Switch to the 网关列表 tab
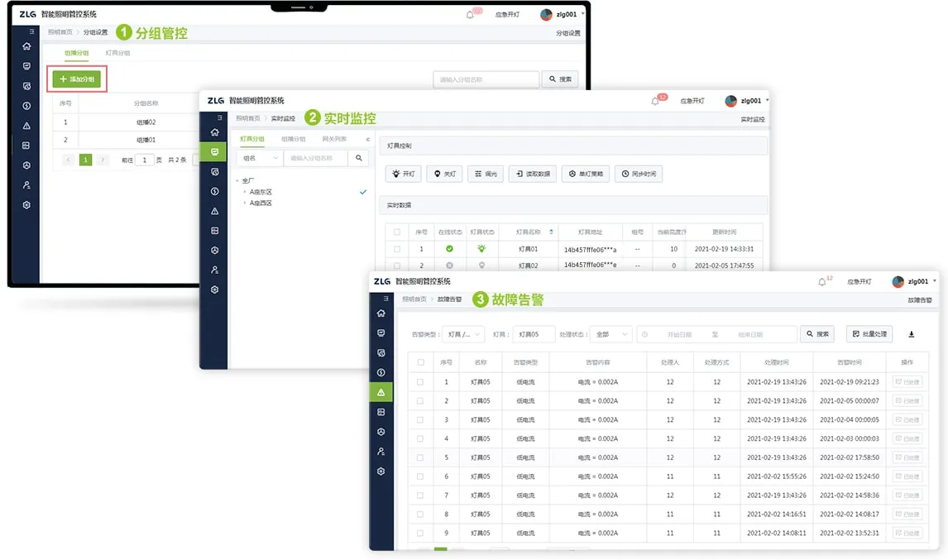Viewport: 948px width, 560px height. click(x=334, y=139)
